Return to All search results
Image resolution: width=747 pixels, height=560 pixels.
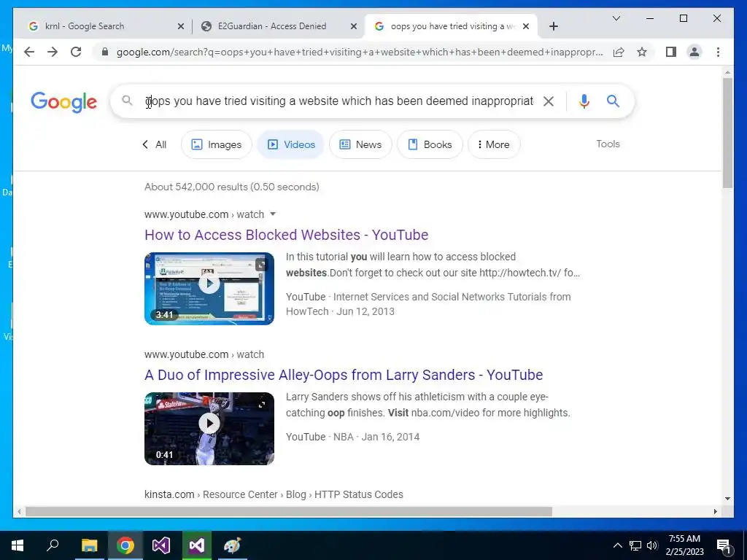155,144
